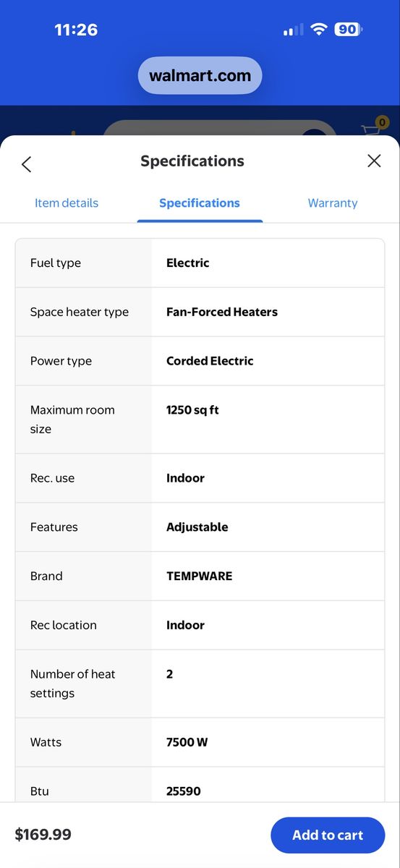This screenshot has height=868, width=400.
Task: Tap the 7500 W watts value
Action: click(187, 742)
